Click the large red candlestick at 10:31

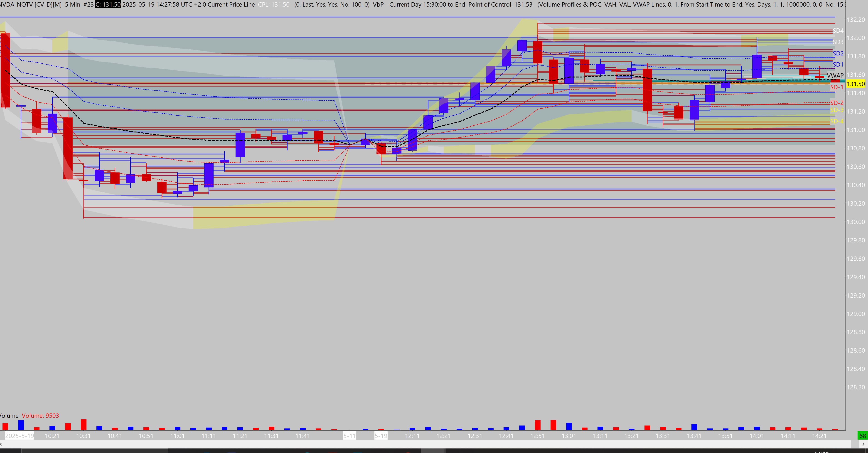click(68, 148)
